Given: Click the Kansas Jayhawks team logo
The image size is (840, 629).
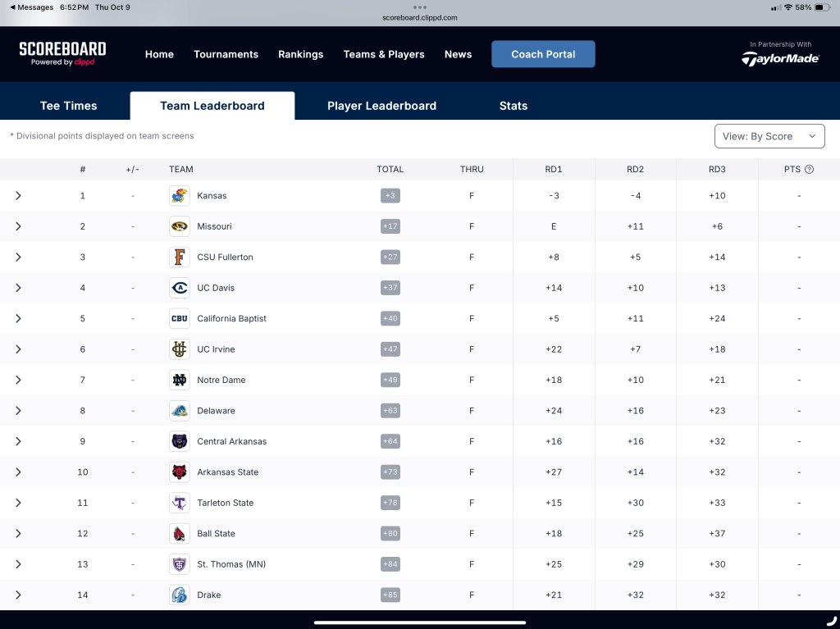Looking at the screenshot, I should pyautogui.click(x=179, y=196).
